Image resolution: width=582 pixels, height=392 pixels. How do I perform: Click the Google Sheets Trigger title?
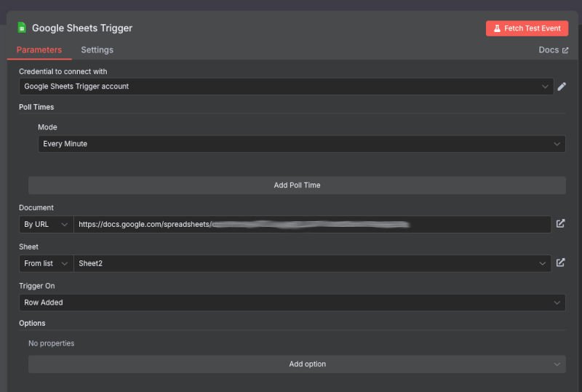coord(82,28)
